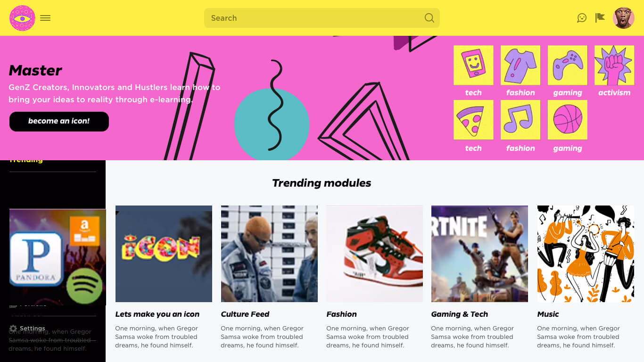This screenshot has height=362, width=644.
Task: Select the game controller gaming icon
Action: pyautogui.click(x=568, y=65)
